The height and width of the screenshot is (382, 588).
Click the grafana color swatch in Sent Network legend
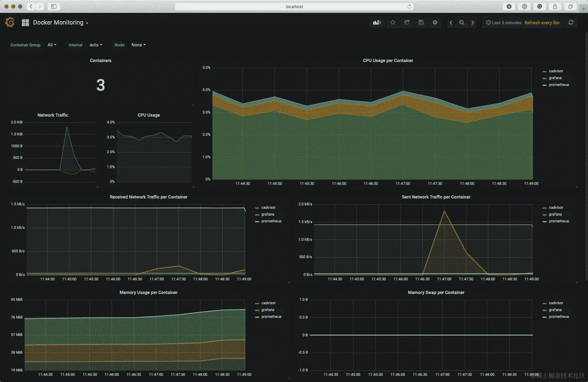(544, 215)
